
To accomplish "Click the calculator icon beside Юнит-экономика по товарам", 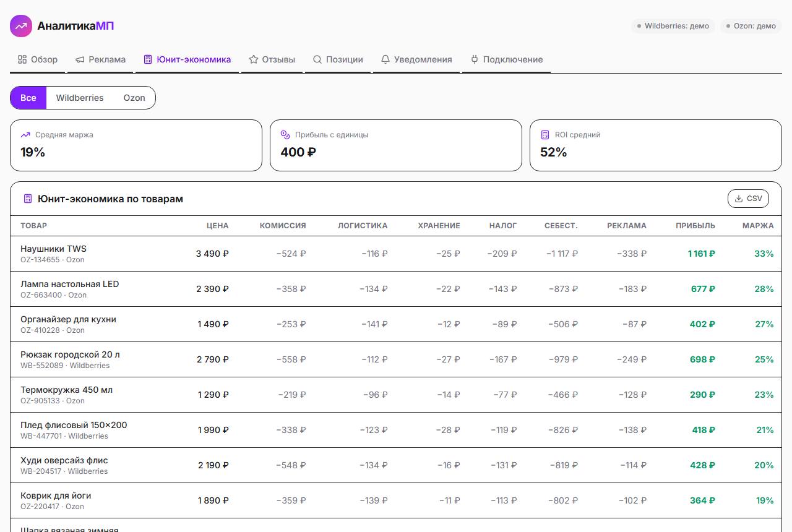I will pyautogui.click(x=27, y=199).
